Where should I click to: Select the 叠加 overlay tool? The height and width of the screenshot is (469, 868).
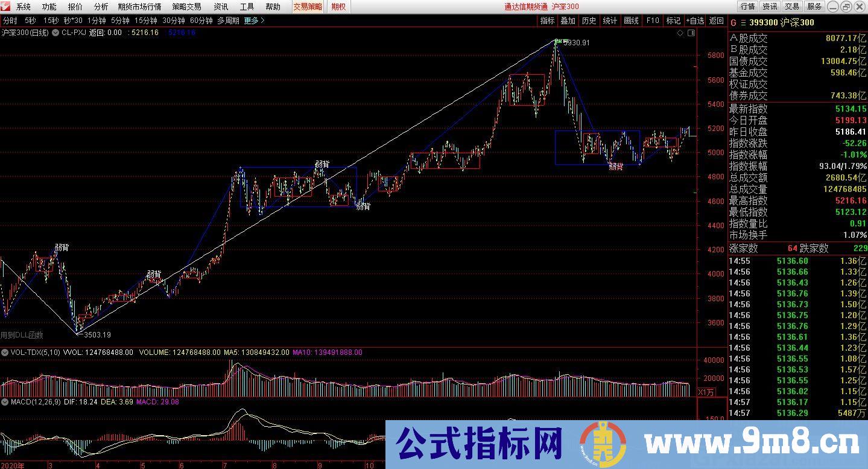(568, 20)
